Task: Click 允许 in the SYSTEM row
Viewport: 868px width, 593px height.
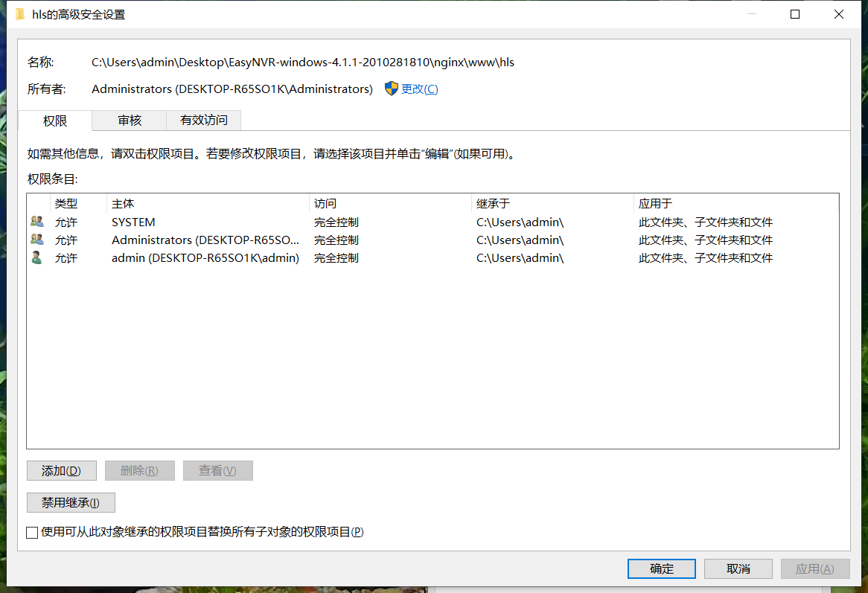Action: [66, 222]
